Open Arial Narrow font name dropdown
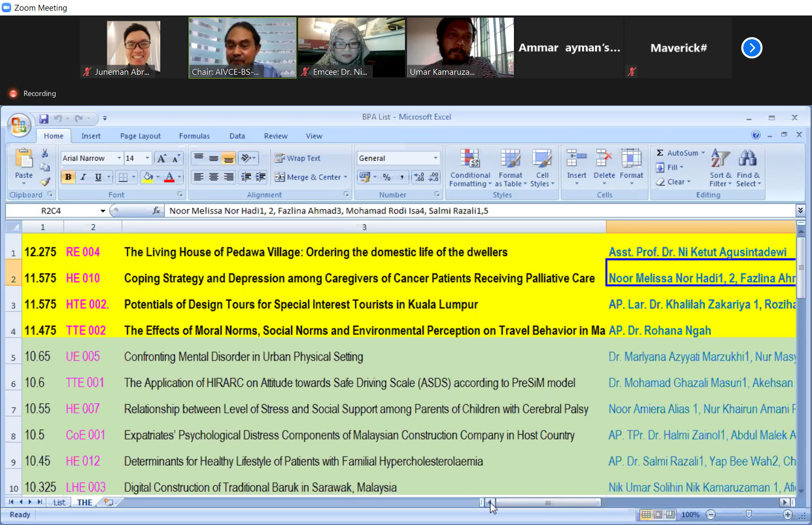 click(x=119, y=158)
